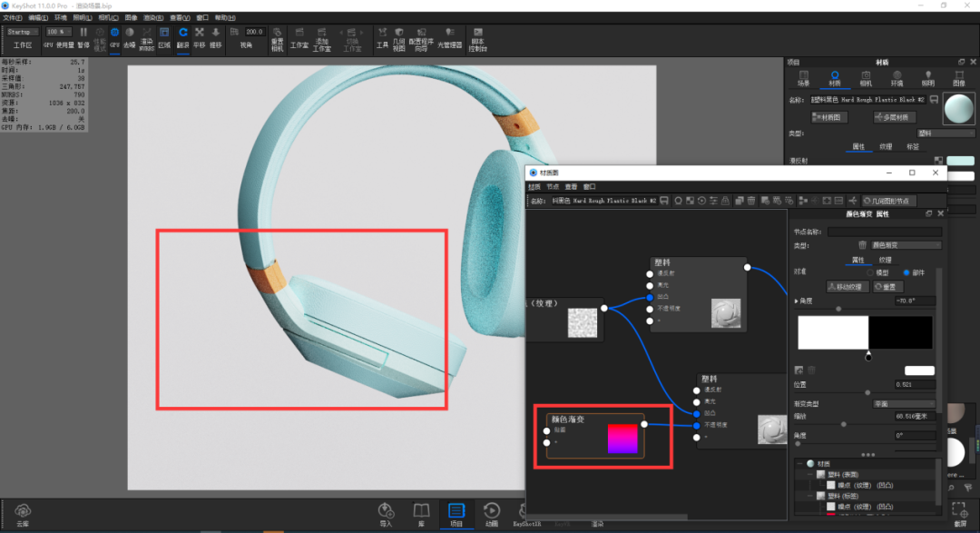
Task: Click the Pause render icon in the toolbar
Action: [83, 33]
